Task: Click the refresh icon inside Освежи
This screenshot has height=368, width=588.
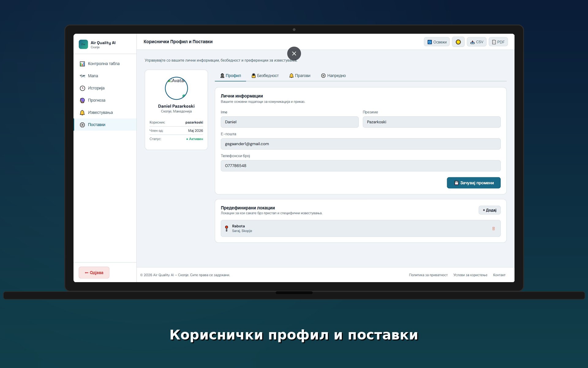Action: [x=430, y=42]
